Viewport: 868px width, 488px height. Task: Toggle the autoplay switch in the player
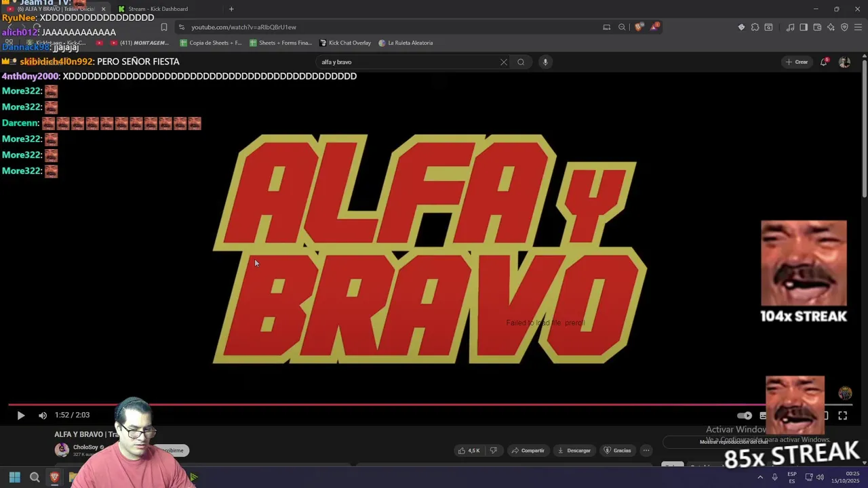click(744, 415)
